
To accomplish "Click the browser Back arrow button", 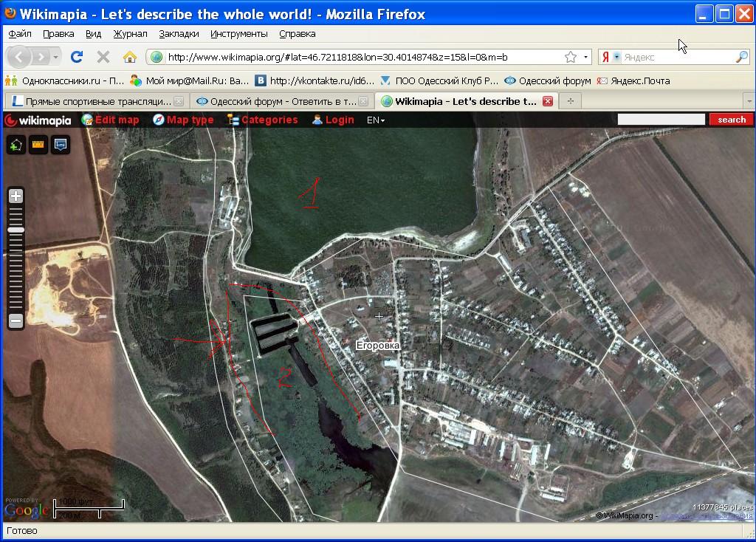I will (x=20, y=57).
